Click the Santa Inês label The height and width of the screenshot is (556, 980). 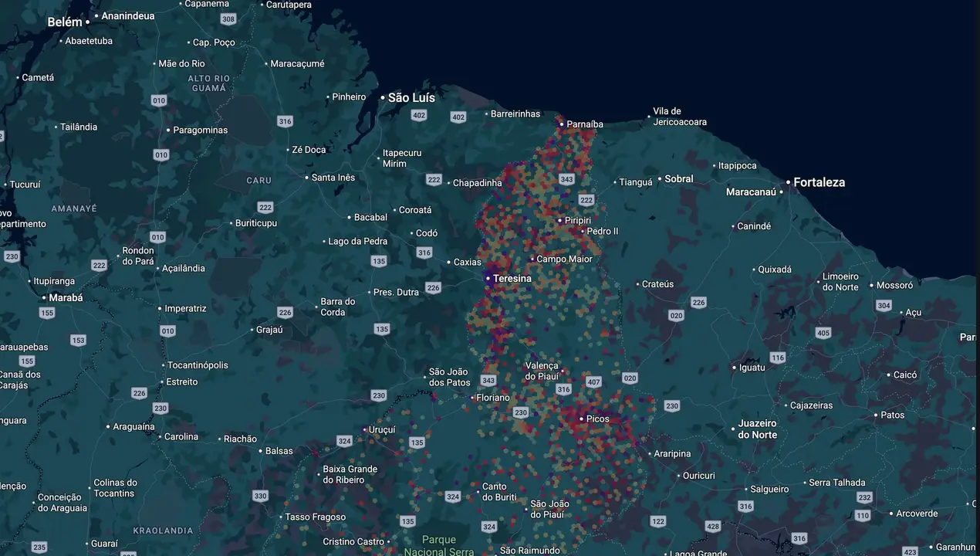pyautogui.click(x=333, y=178)
